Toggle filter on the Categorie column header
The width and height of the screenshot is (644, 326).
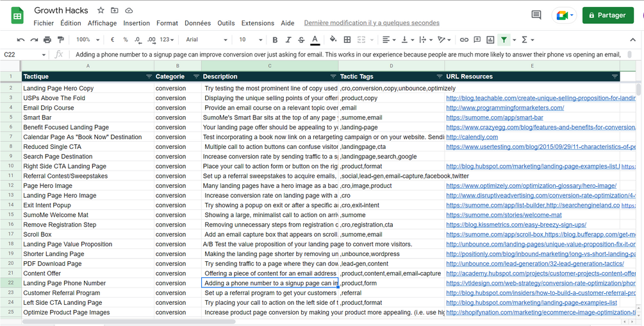click(196, 76)
